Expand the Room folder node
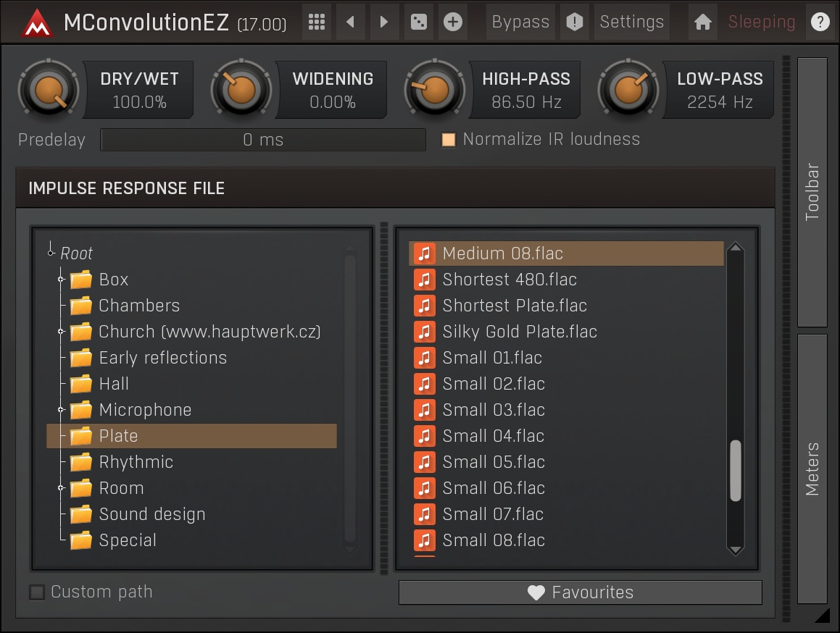This screenshot has width=840, height=633. pyautogui.click(x=62, y=488)
